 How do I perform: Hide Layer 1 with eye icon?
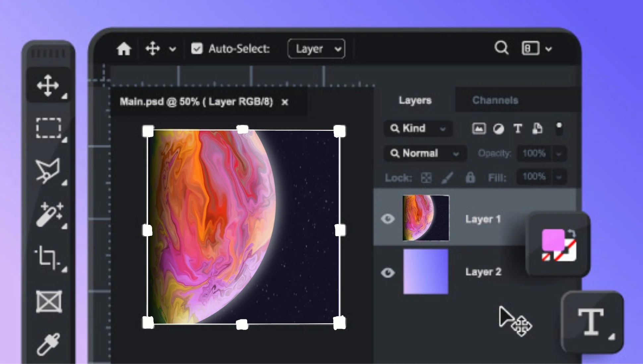pos(388,219)
